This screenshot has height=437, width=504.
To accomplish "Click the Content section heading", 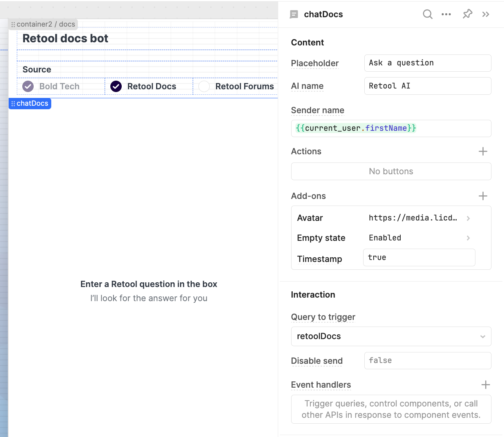I will (x=307, y=43).
